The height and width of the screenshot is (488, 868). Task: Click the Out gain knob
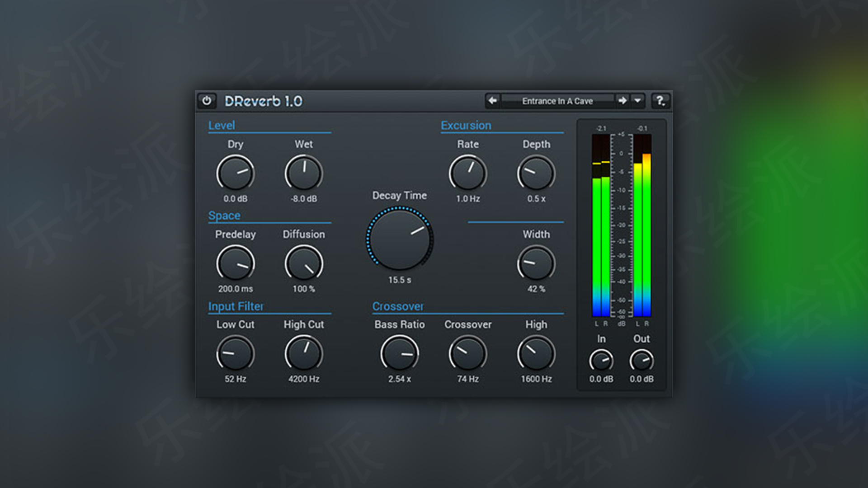pyautogui.click(x=642, y=361)
